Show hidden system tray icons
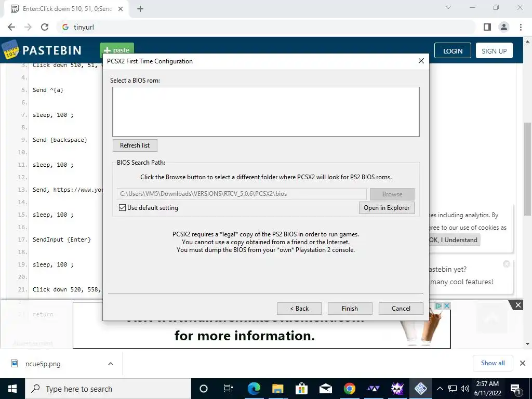Screen dimensions: 532x399 pos(440,389)
